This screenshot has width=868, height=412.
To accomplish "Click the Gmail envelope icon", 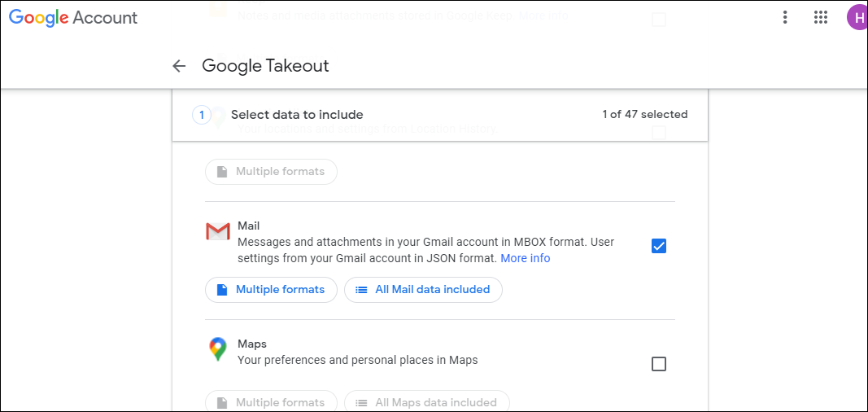I will coord(217,231).
